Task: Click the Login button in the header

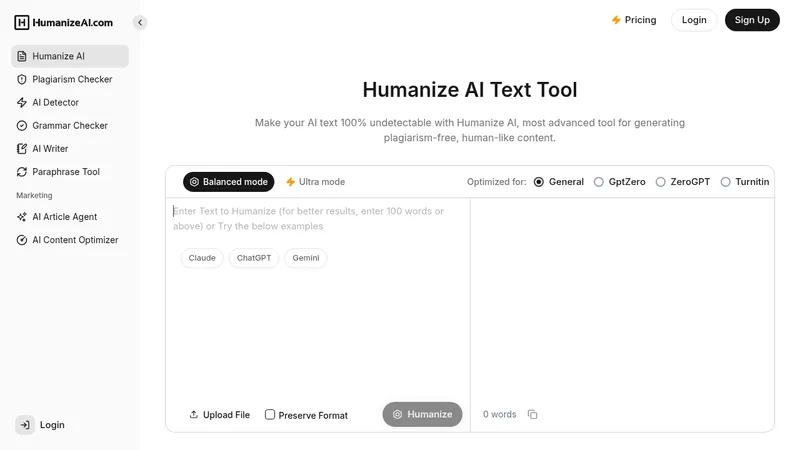Action: tap(694, 20)
